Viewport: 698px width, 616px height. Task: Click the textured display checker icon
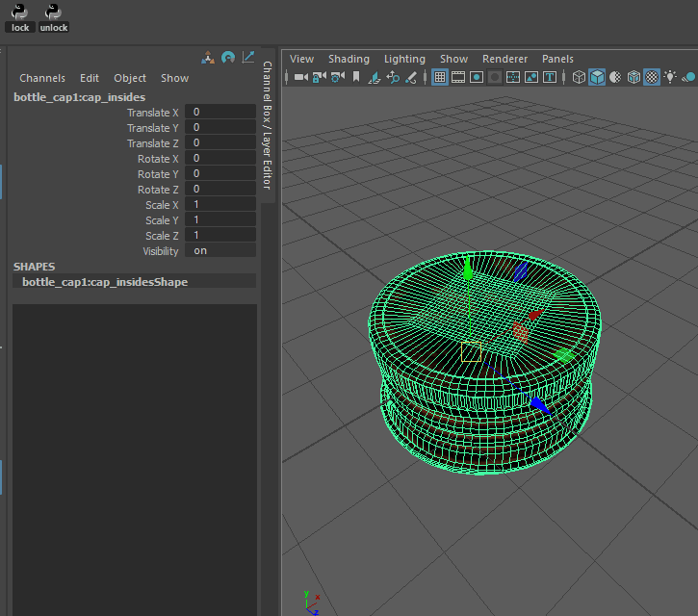tap(652, 77)
